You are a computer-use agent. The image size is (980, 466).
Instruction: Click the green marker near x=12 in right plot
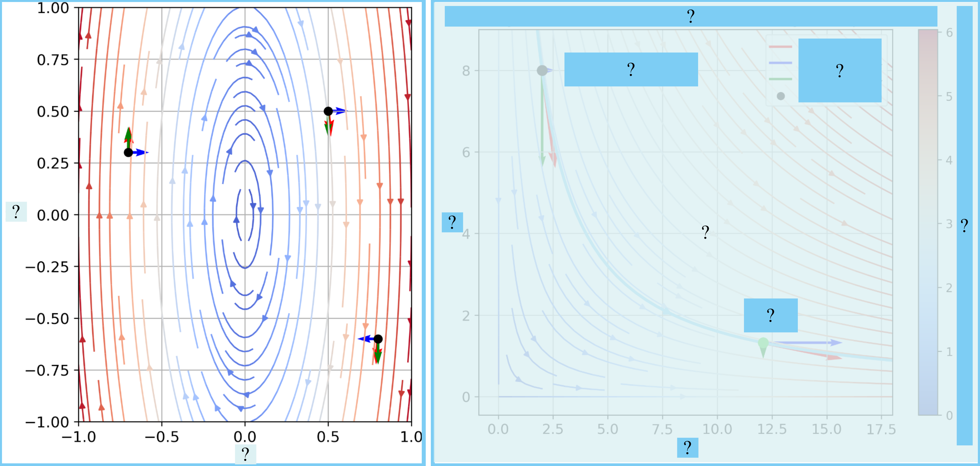pyautogui.click(x=763, y=343)
